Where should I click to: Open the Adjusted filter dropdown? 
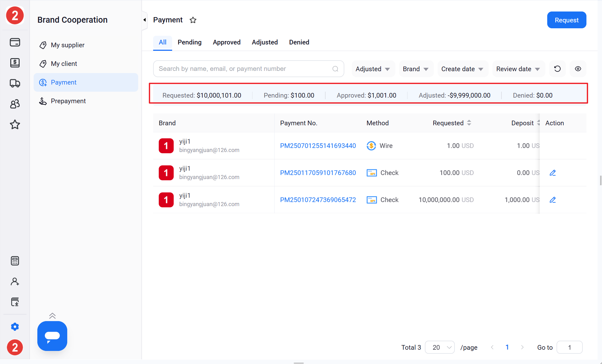pos(373,69)
